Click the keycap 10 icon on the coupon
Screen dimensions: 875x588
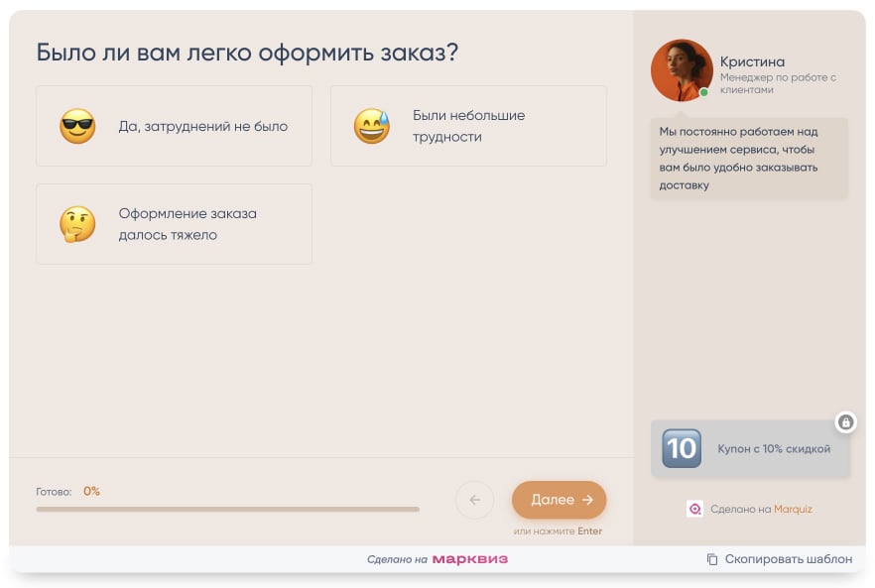681,448
